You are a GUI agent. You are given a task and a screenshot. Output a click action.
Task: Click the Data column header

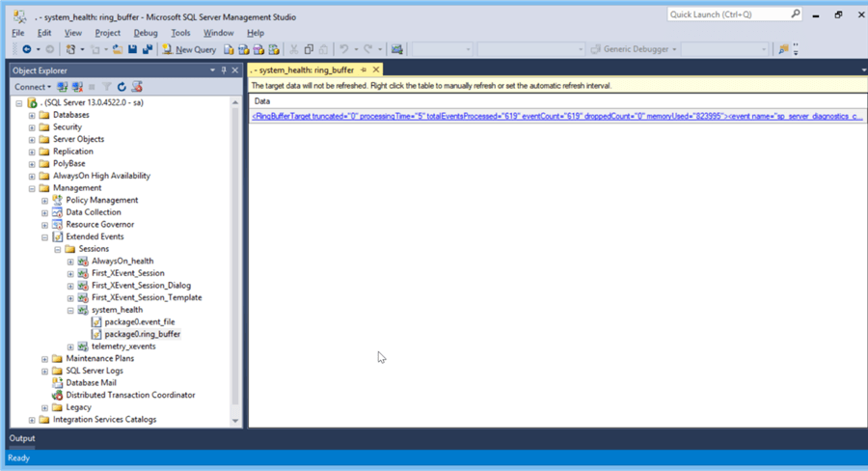[x=557, y=101]
